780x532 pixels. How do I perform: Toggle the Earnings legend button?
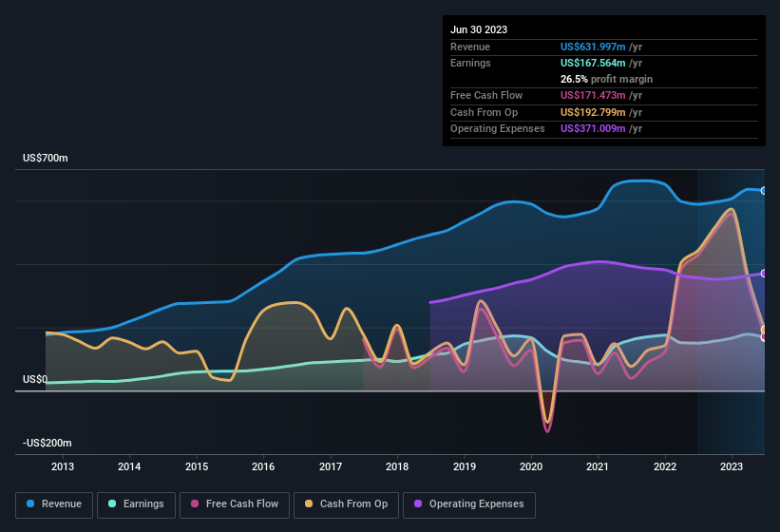tap(136, 504)
